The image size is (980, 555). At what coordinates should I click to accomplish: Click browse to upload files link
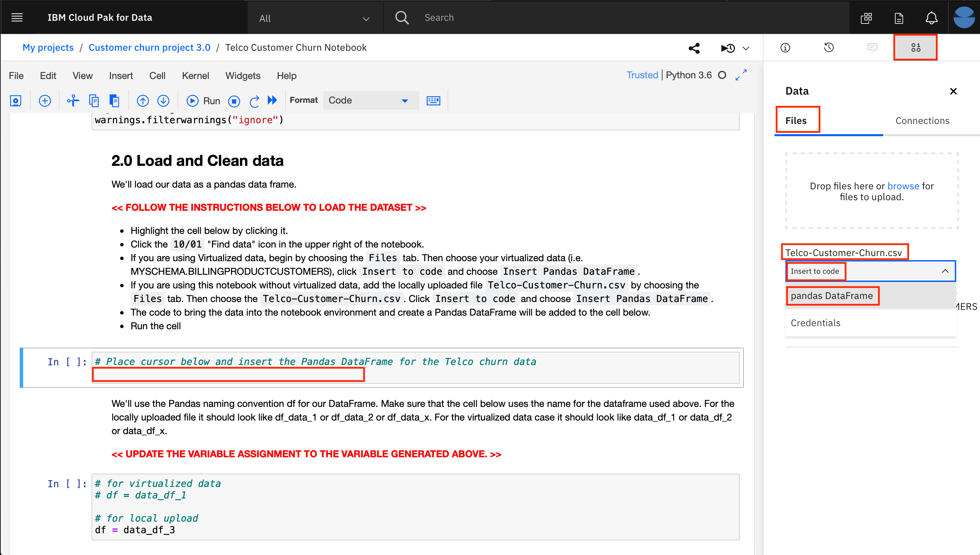click(903, 186)
